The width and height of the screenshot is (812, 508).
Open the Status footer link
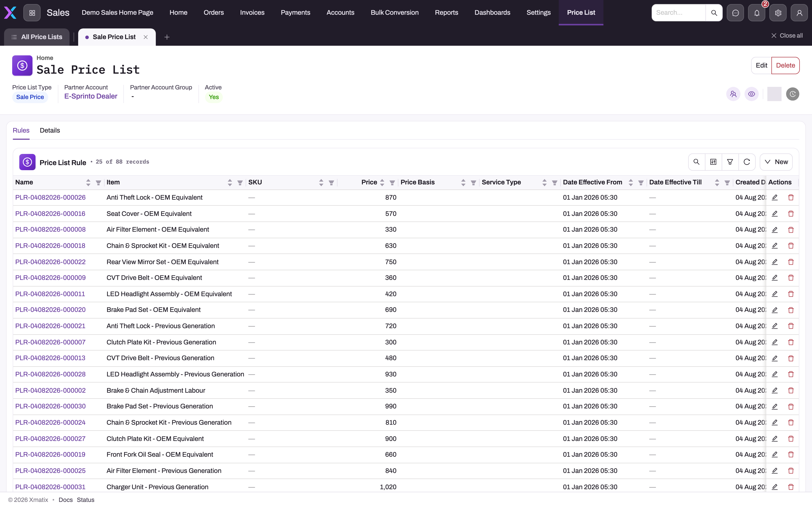point(86,500)
